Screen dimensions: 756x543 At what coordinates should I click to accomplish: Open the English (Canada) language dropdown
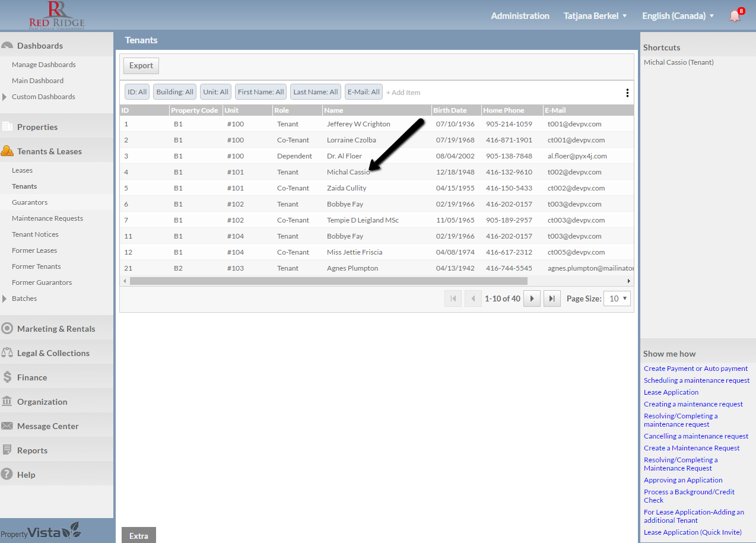coord(678,16)
